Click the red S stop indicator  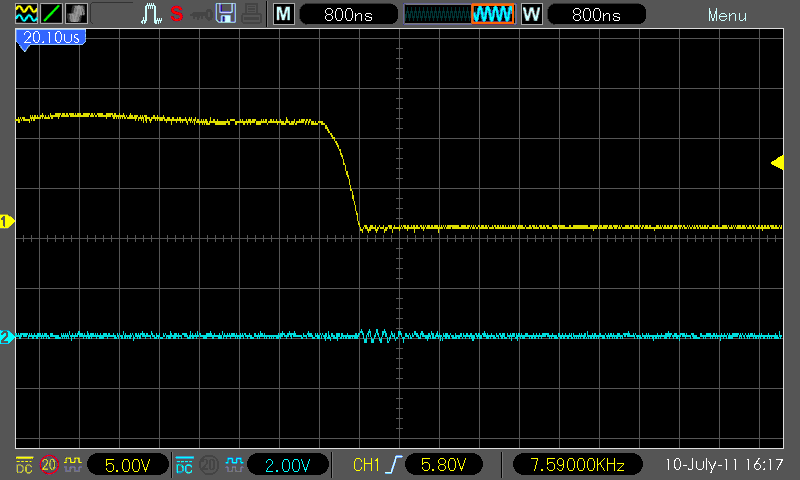177,14
